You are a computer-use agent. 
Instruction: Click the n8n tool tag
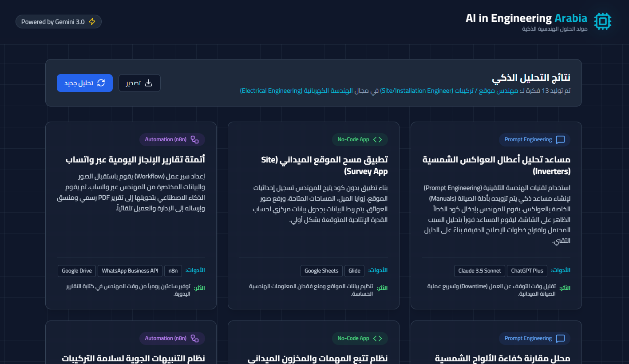(x=173, y=271)
